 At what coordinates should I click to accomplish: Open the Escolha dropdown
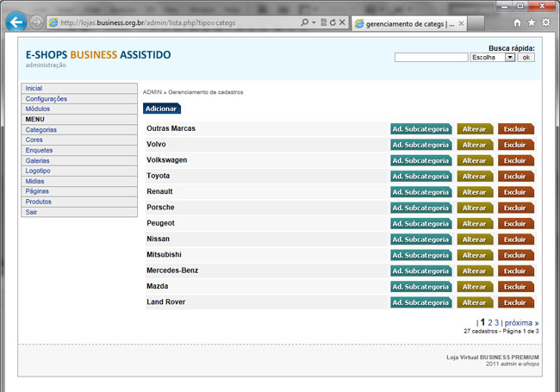coord(492,57)
